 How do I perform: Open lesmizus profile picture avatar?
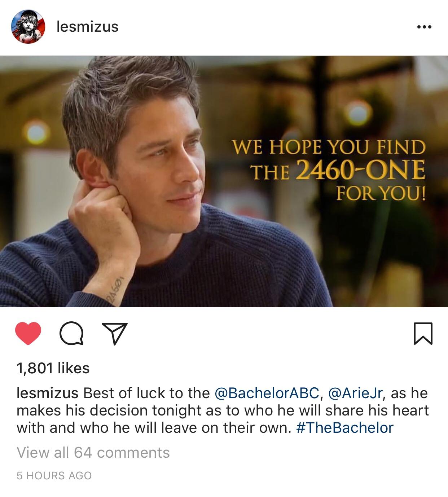28,27
